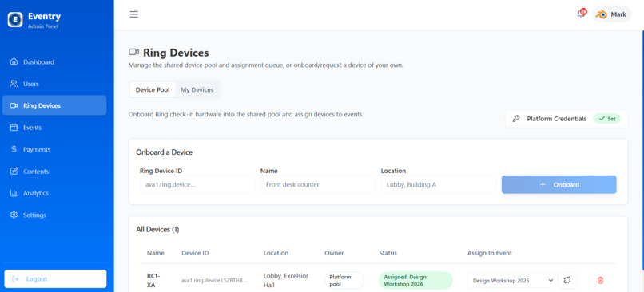Click the unassign device icon for RC1-XA
This screenshot has height=292, width=644.
(x=567, y=281)
